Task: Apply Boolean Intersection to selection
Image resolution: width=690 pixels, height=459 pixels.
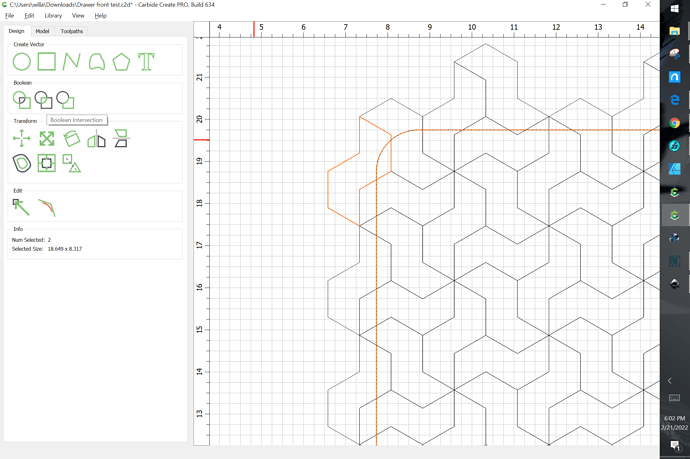Action: (x=44, y=100)
